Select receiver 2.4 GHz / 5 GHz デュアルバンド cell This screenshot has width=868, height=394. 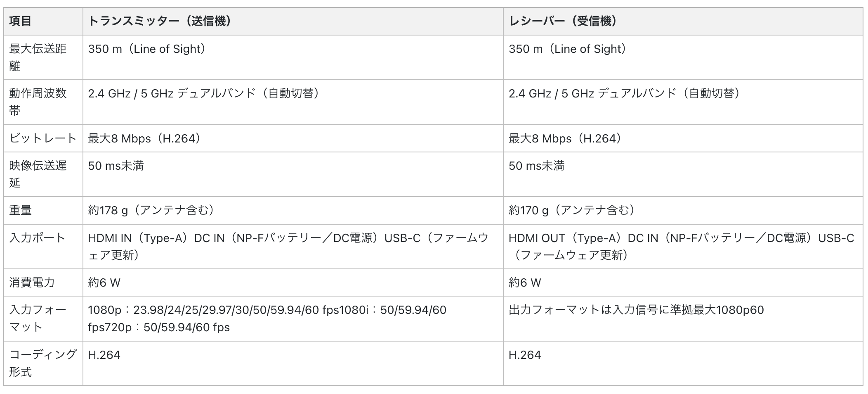point(683,102)
